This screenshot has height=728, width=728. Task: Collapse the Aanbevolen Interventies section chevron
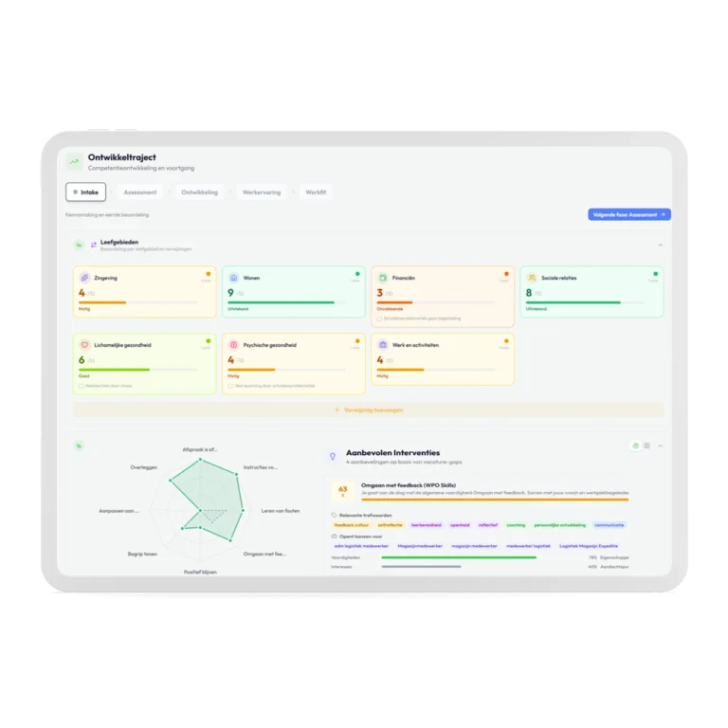click(x=661, y=446)
